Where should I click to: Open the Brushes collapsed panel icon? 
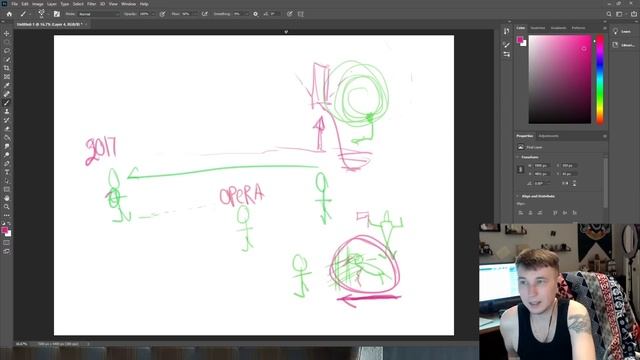pos(507,44)
